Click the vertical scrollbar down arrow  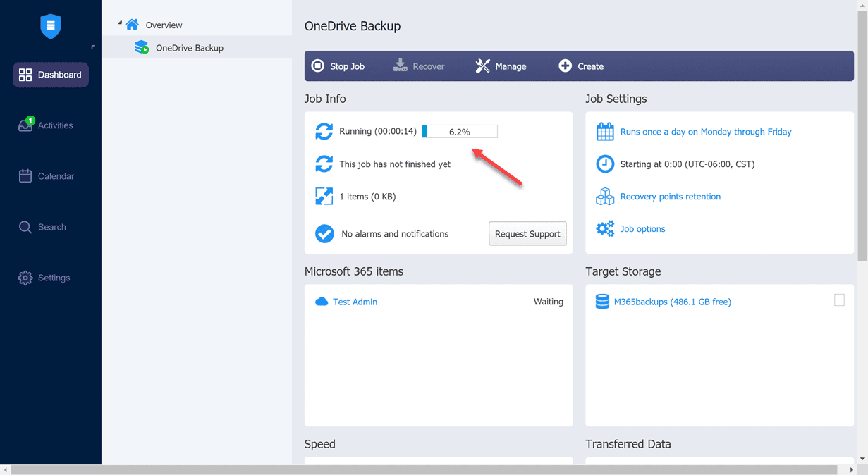[862, 459]
